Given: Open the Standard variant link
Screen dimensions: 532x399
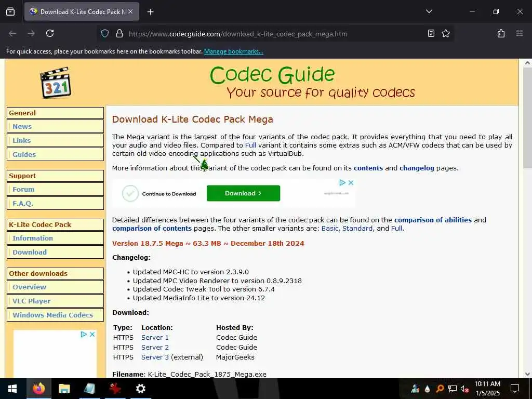Looking at the screenshot, I should coord(357,229).
